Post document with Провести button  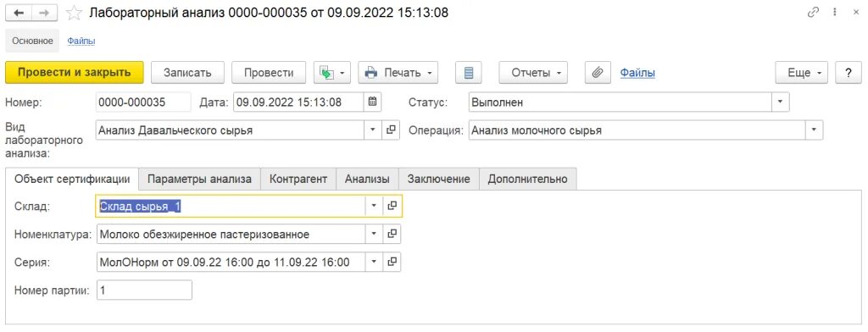[x=269, y=73]
